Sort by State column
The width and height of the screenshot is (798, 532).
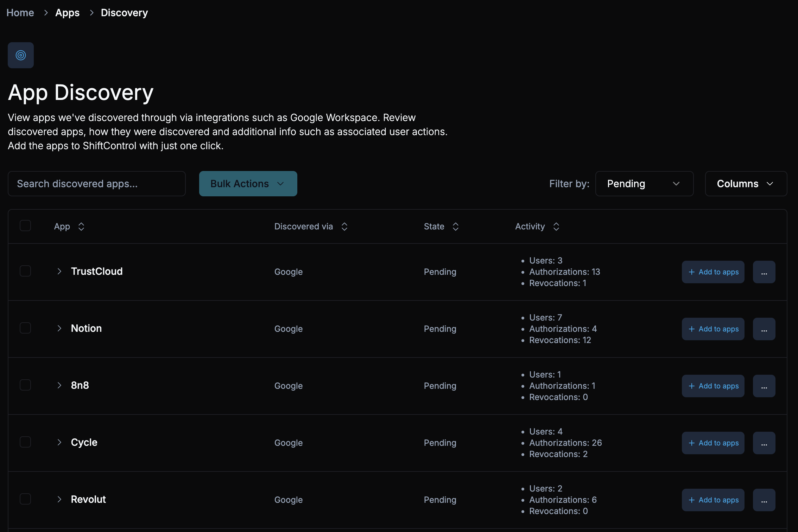[x=456, y=227]
